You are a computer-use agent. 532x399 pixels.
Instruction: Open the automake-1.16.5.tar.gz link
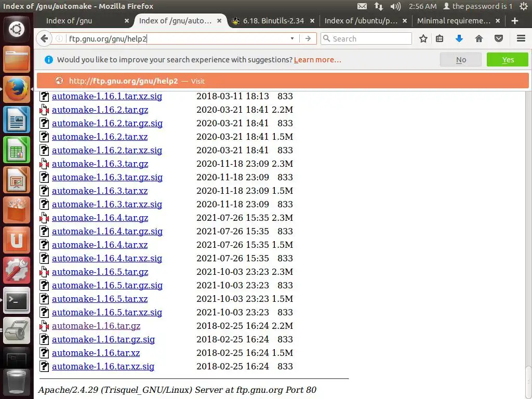coord(100,272)
